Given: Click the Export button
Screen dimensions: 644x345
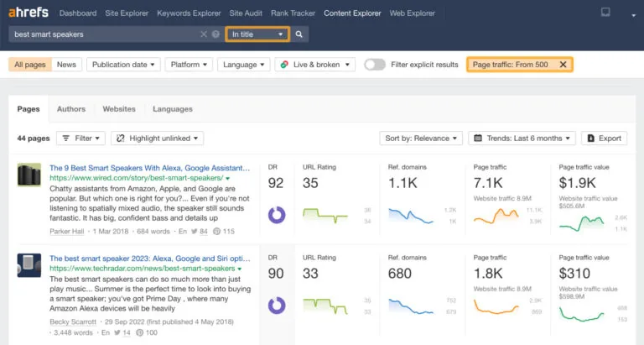Looking at the screenshot, I should pos(604,139).
